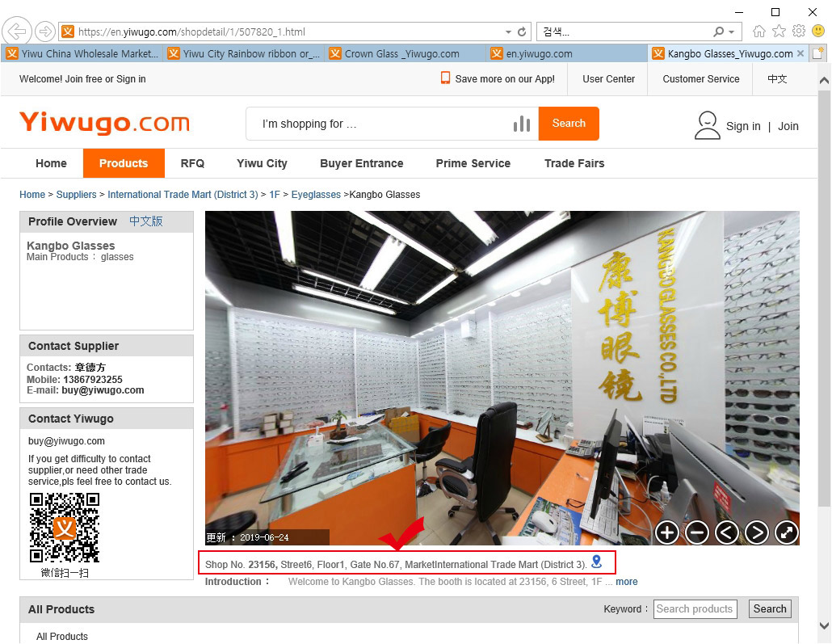Click Welcome Join free or Sign in

pyautogui.click(x=82, y=79)
